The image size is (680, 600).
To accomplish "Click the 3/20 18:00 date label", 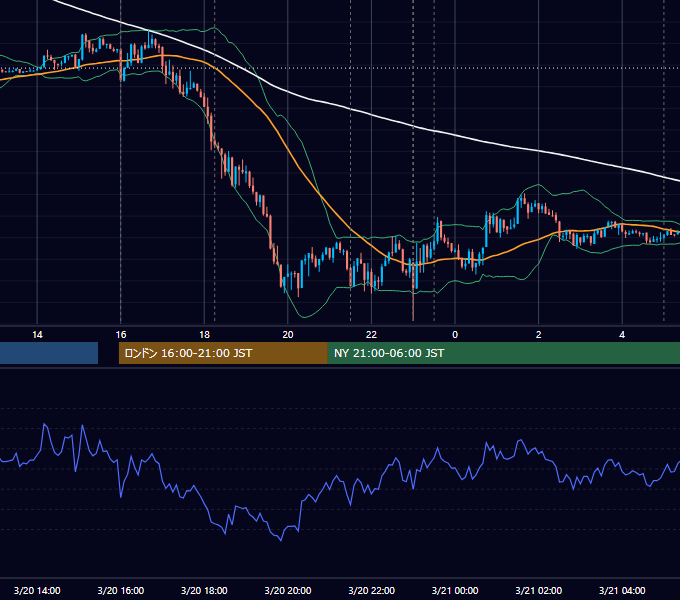I will (204, 590).
